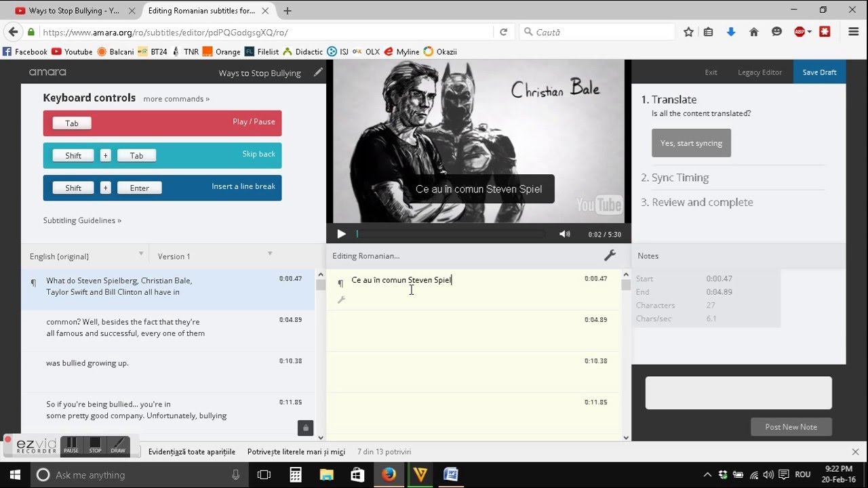The image size is (868, 488).
Task: Click the pencil icon beside video title
Action: (318, 73)
